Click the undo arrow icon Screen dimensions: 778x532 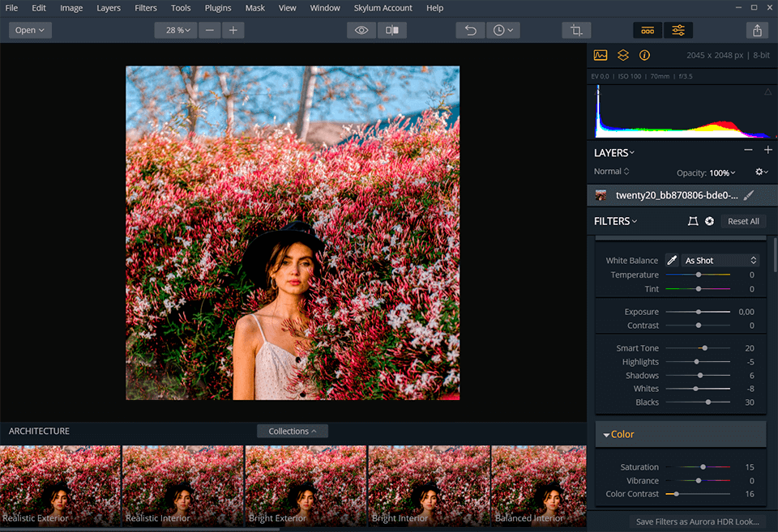pos(470,30)
